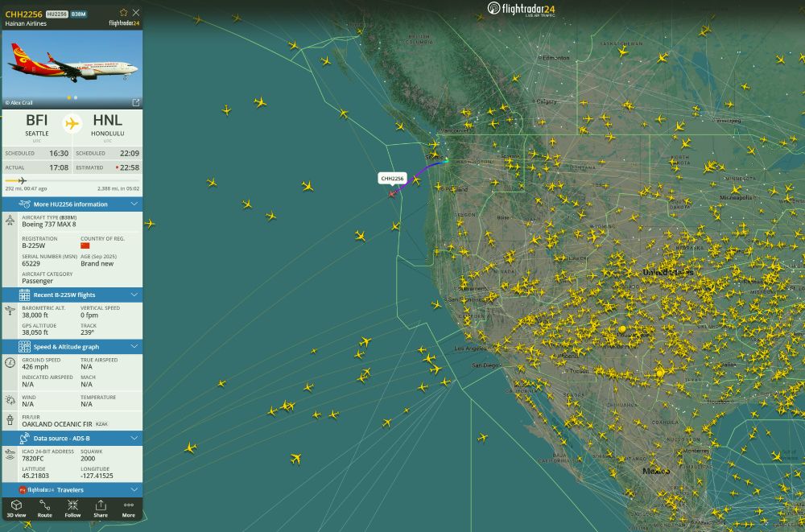The width and height of the screenshot is (805, 532).
Task: Select the first photo carousel dot
Action: [x=69, y=97]
